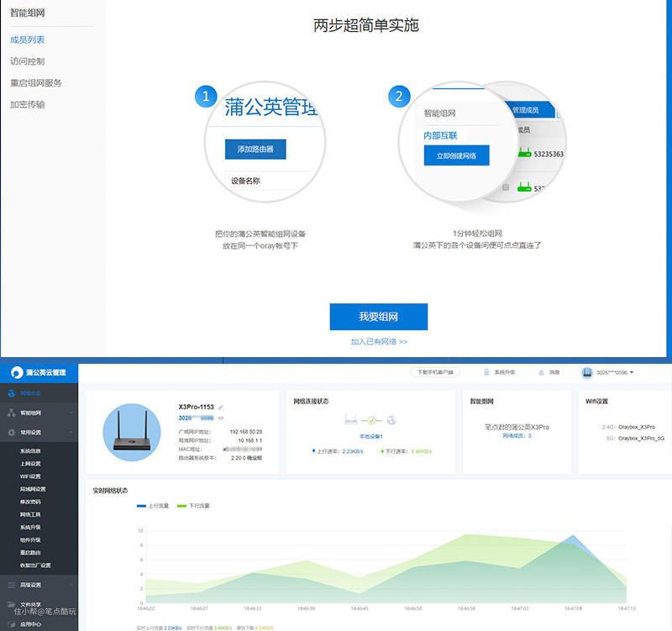This screenshot has width=672, height=631.
Task: Open 网络工具 under 常用设置
Action: [x=30, y=514]
